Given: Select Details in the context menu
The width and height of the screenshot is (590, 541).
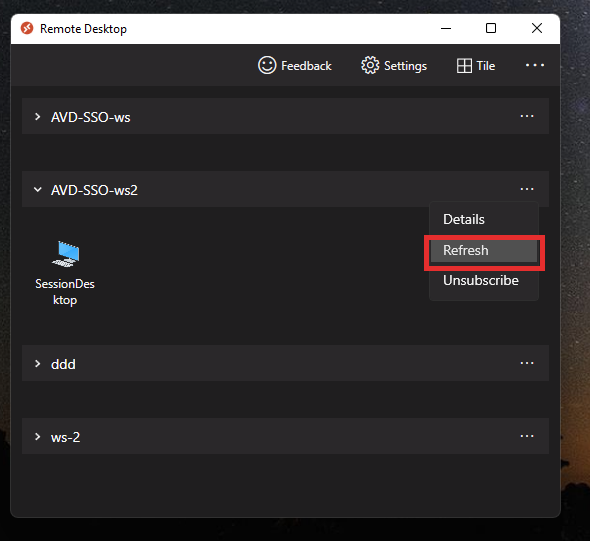Looking at the screenshot, I should pos(464,219).
